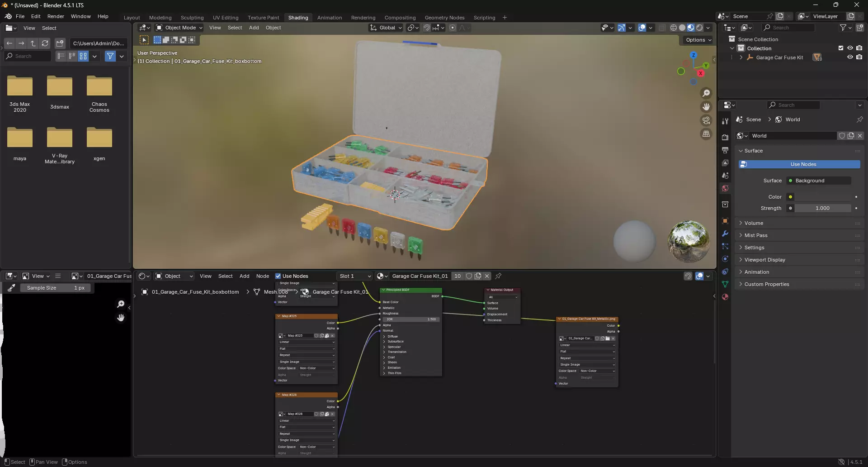This screenshot has height=467, width=868.
Task: Toggle file browser filter funnel button
Action: tap(110, 56)
